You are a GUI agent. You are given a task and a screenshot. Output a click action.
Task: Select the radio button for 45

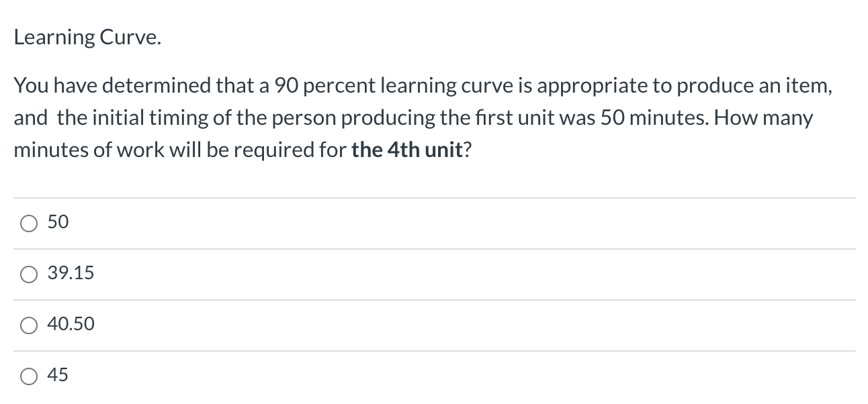pos(28,376)
